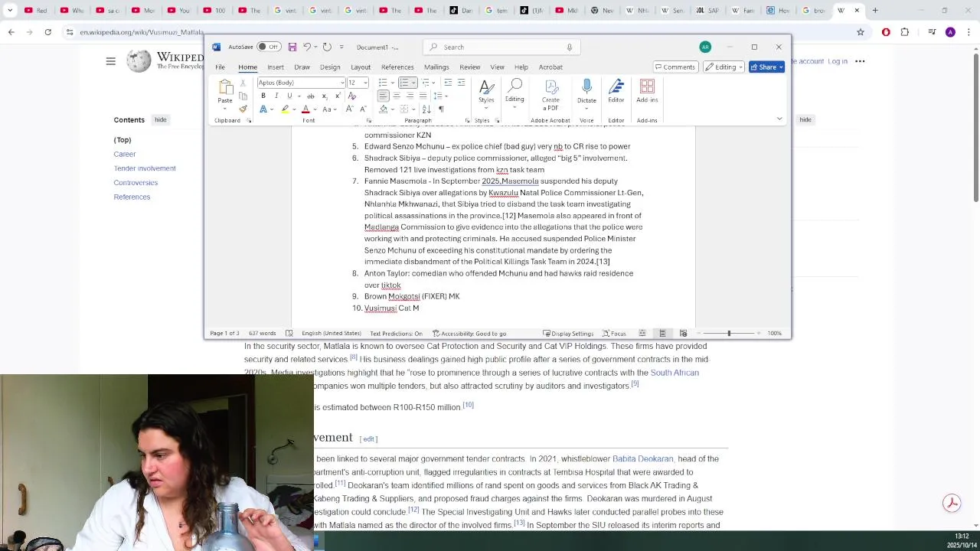Toggle align left for paragraph
The height and width of the screenshot is (551, 980).
pos(384,96)
